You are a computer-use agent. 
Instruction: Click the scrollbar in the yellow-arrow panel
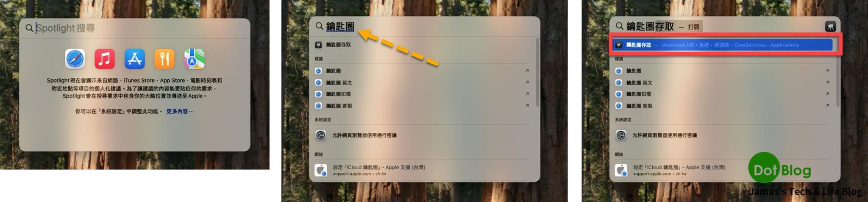[x=537, y=72]
